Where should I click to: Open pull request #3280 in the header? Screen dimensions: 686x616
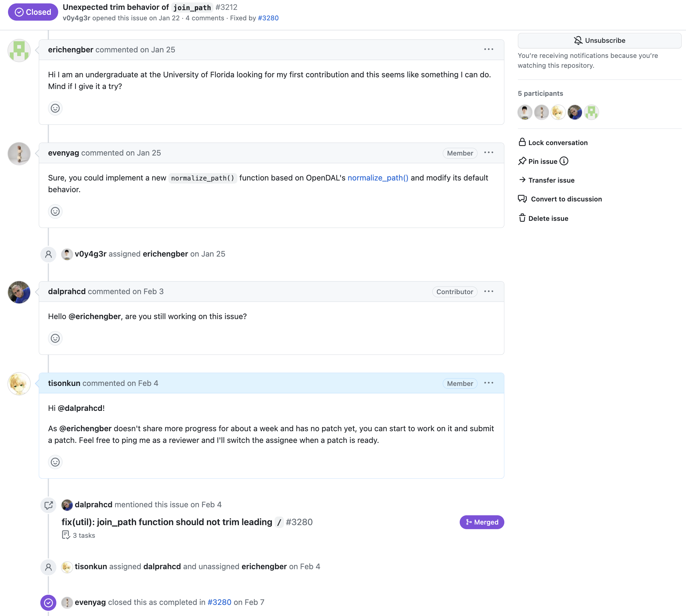268,18
